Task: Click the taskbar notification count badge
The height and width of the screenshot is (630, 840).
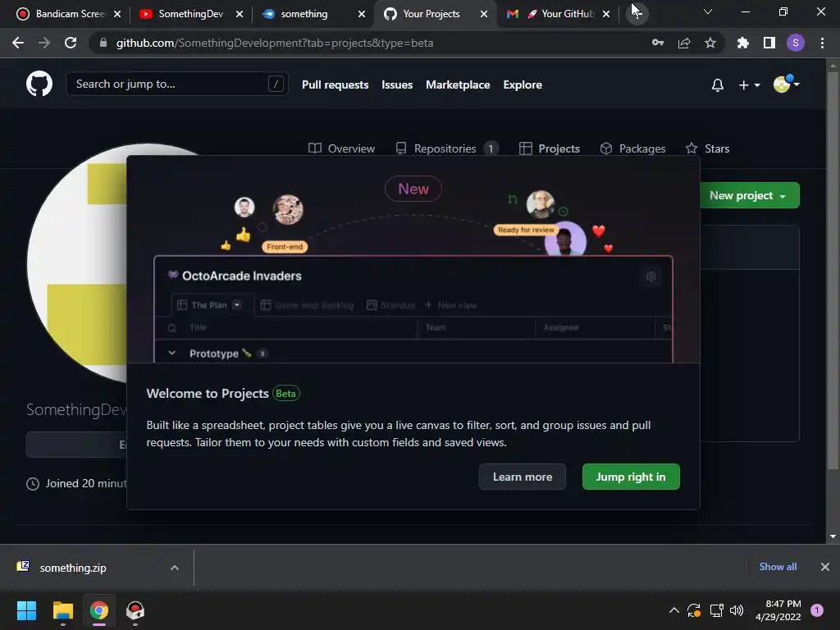Action: click(817, 610)
